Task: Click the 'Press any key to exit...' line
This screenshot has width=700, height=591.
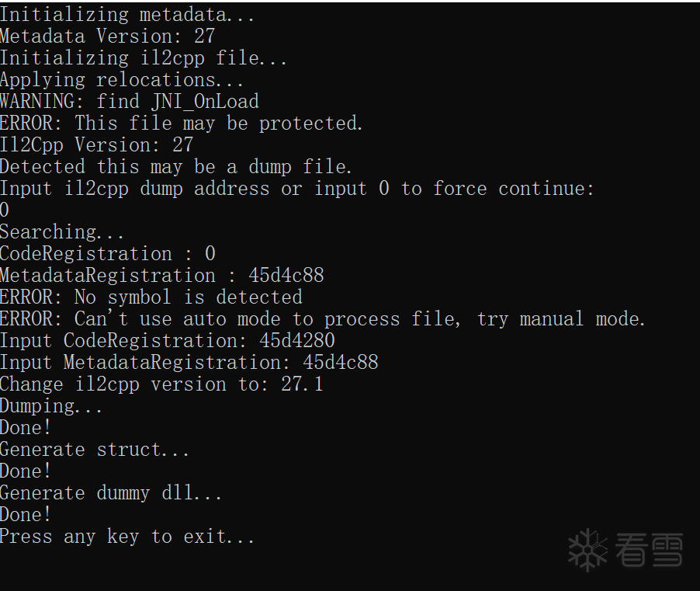Action: point(127,536)
